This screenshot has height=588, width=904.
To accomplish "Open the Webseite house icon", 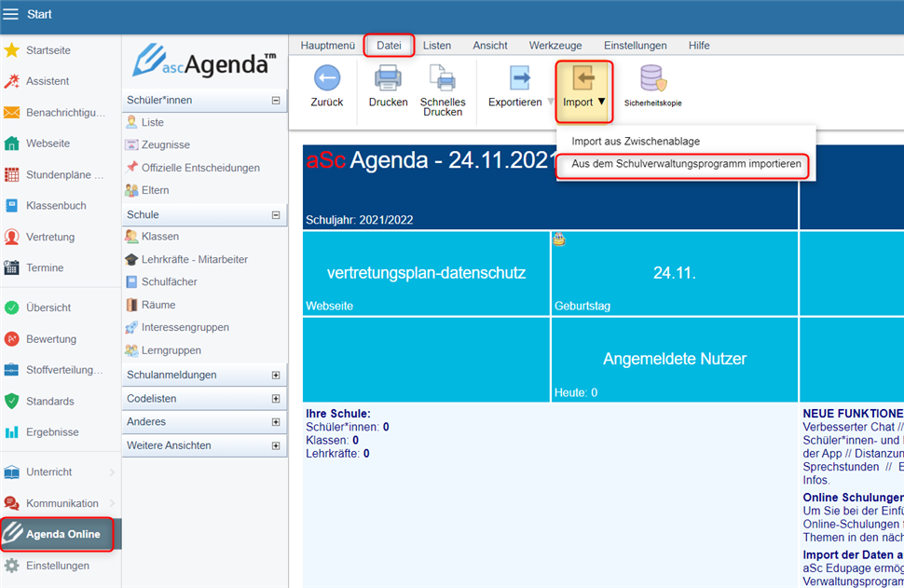I will [x=11, y=143].
